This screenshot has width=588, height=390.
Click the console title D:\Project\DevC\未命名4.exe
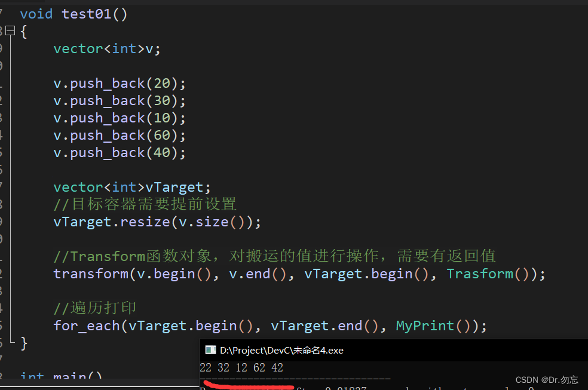coord(281,351)
